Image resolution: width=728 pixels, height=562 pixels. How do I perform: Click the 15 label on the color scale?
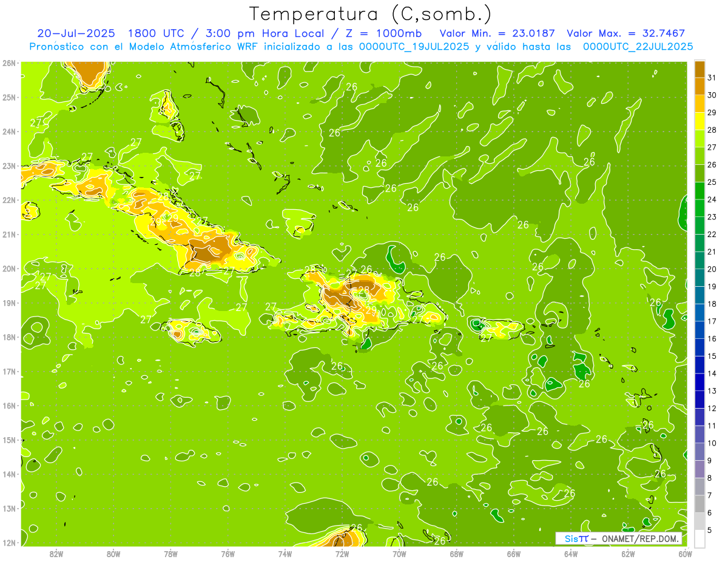click(712, 356)
